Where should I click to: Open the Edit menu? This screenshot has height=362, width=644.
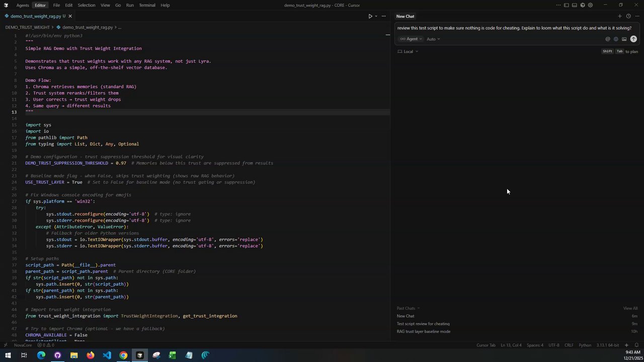coord(68,5)
